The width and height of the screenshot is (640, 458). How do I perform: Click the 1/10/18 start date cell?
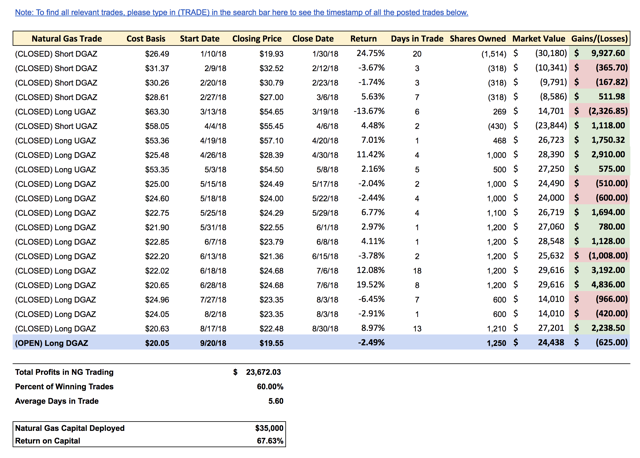[213, 54]
